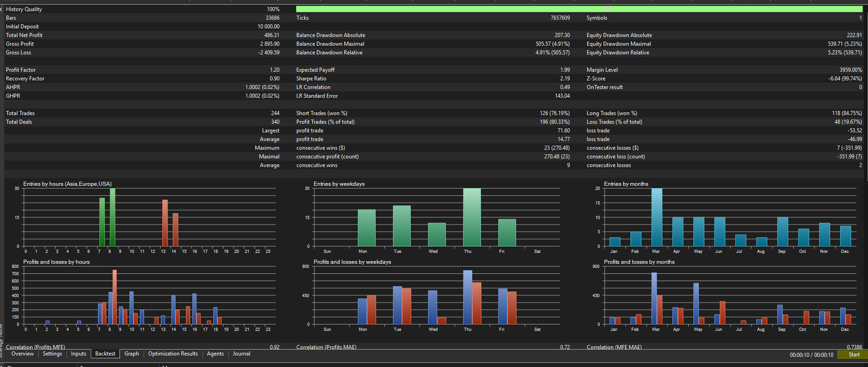Screen dimensions: 868x367
Task: Click the Short Trades value 126 (76.19%)
Action: pyautogui.click(x=554, y=113)
